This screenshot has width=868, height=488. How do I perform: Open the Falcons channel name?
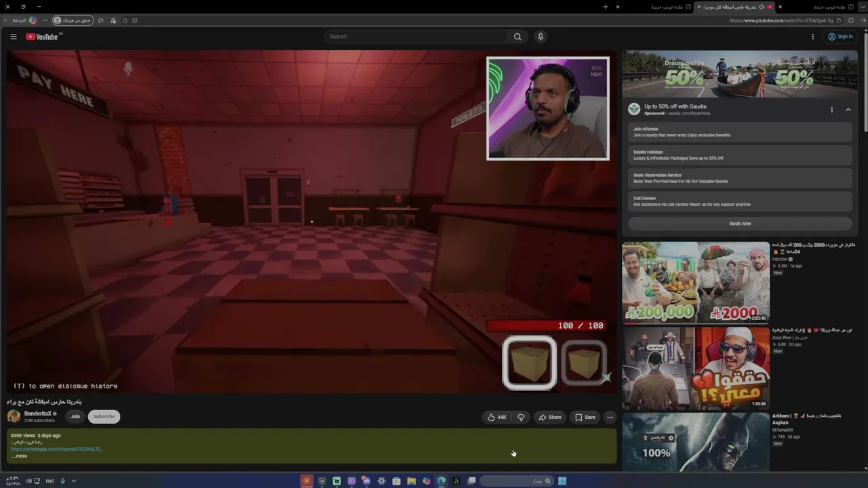[780, 259]
